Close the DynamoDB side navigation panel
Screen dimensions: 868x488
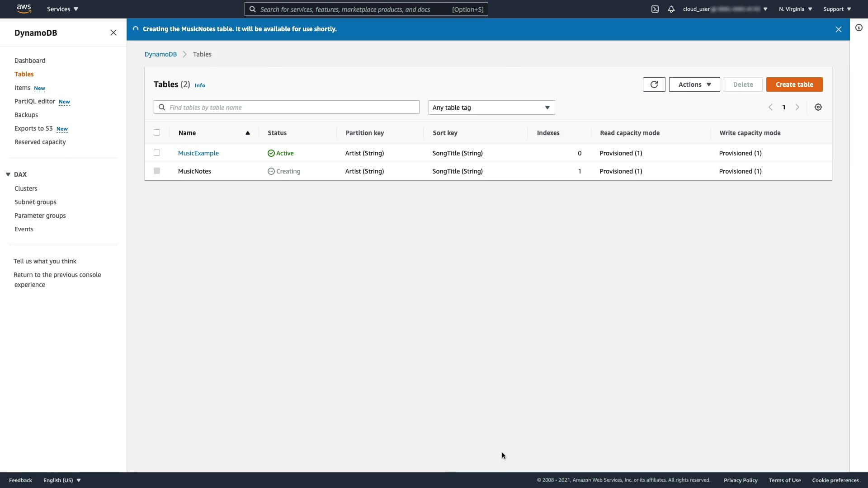113,33
